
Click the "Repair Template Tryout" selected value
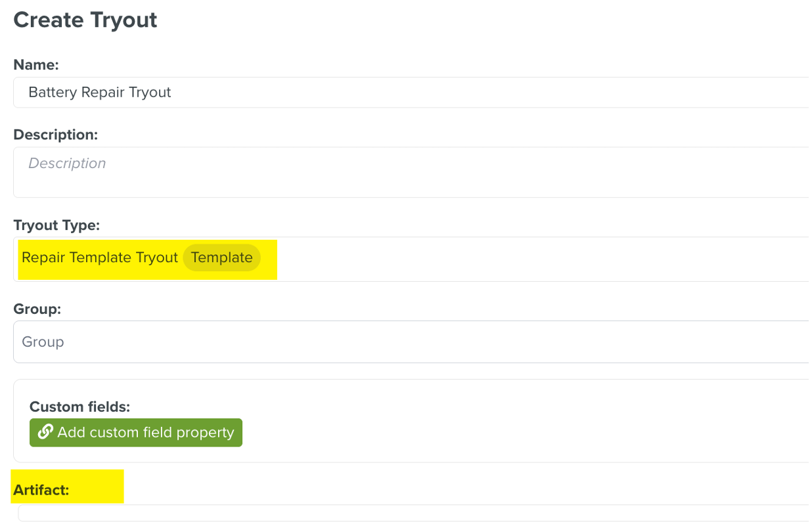tap(100, 257)
